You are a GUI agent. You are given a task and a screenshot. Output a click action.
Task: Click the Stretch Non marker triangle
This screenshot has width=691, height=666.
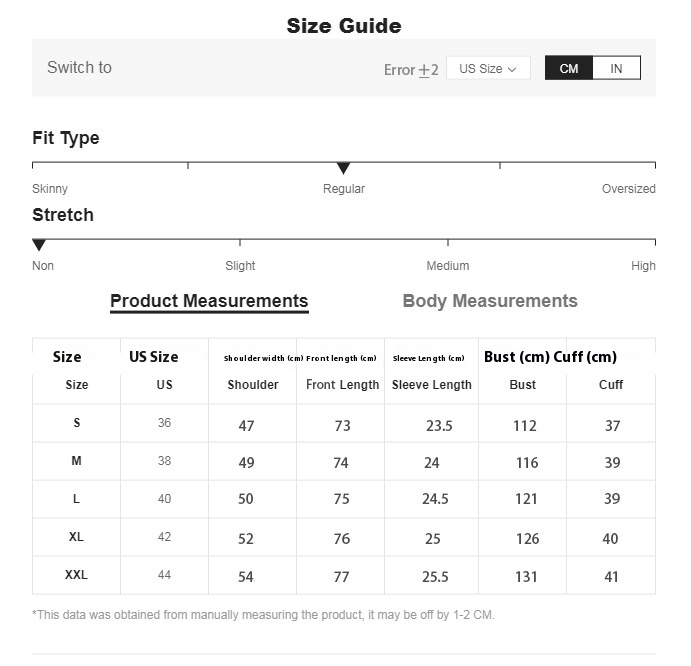(x=39, y=245)
